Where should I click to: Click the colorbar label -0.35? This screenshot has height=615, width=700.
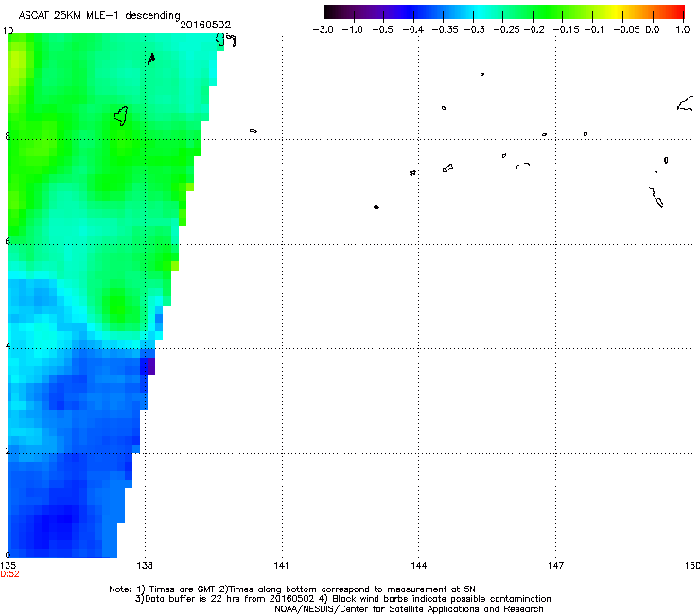point(446,30)
